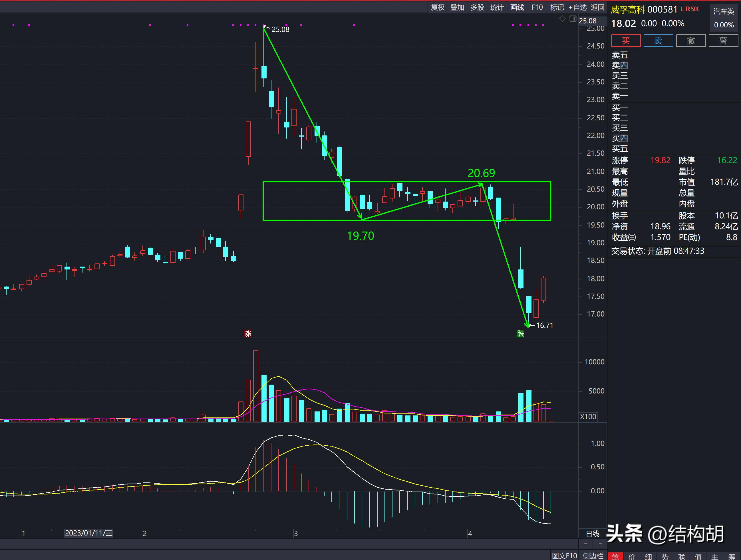Expand the 画线 drawing tools menu

point(517,7)
